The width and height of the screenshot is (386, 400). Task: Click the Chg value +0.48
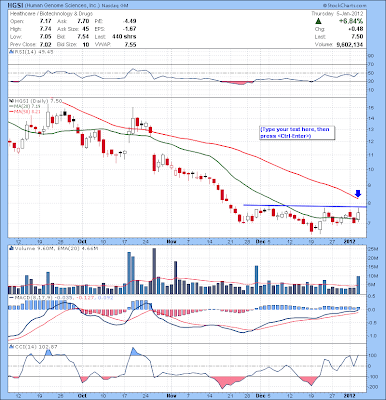point(356,29)
